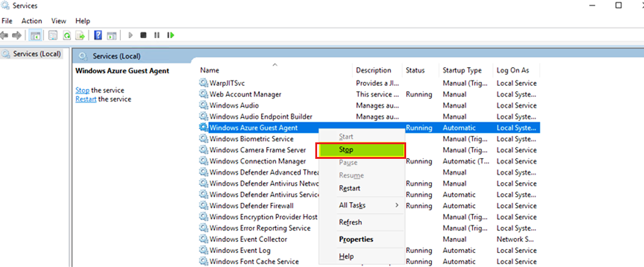The image size is (644, 267).
Task: Click the Maximize window button
Action: click(x=618, y=5)
